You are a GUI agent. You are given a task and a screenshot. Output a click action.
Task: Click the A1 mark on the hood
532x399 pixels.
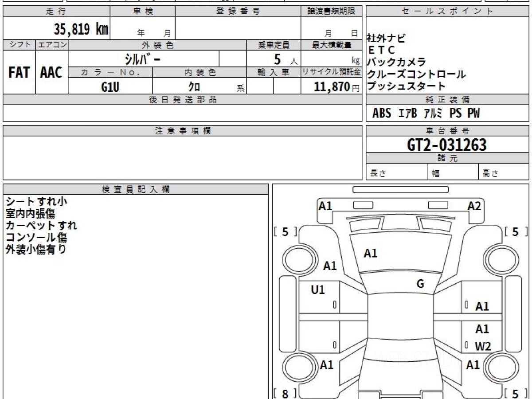(x=371, y=253)
